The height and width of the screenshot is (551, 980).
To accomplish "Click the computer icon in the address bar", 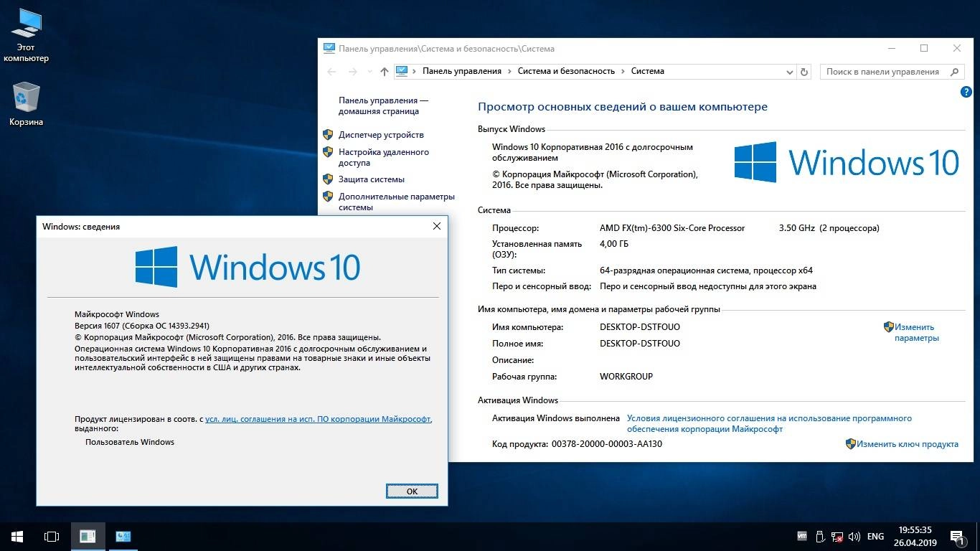I will pyautogui.click(x=402, y=71).
